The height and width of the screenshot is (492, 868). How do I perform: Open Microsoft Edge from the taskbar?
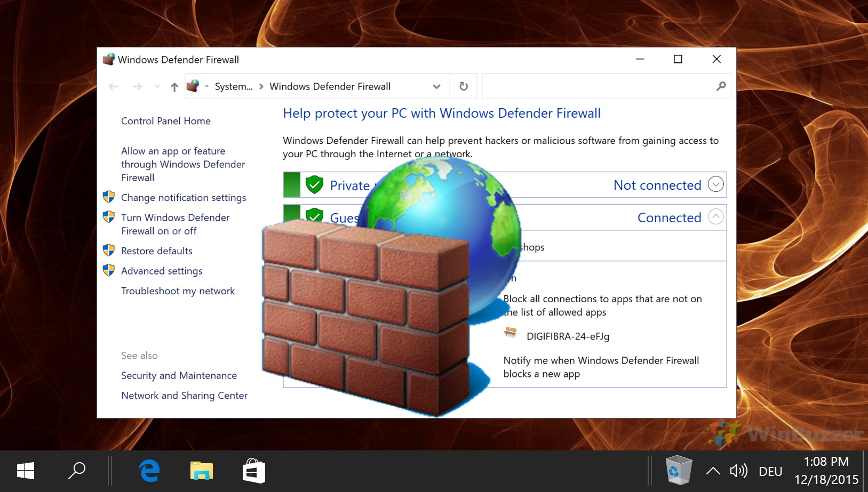[x=149, y=471]
